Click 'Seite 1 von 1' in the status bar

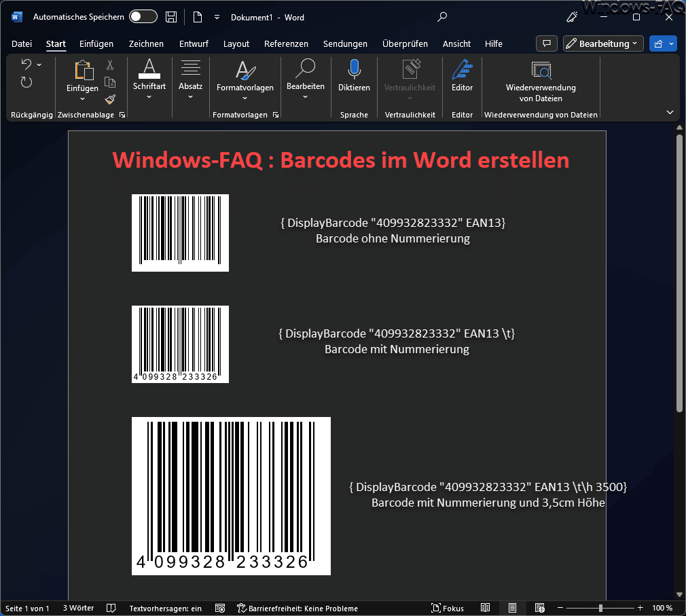coord(27,609)
